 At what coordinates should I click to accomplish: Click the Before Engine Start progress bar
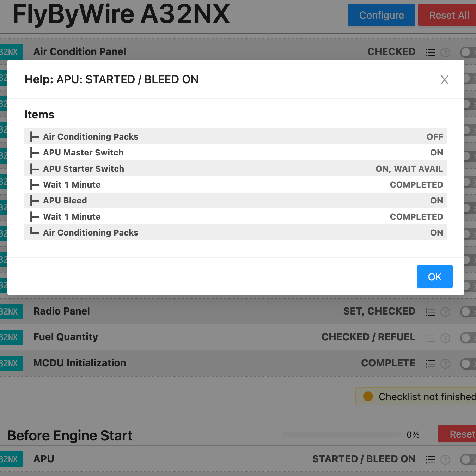coord(341,434)
